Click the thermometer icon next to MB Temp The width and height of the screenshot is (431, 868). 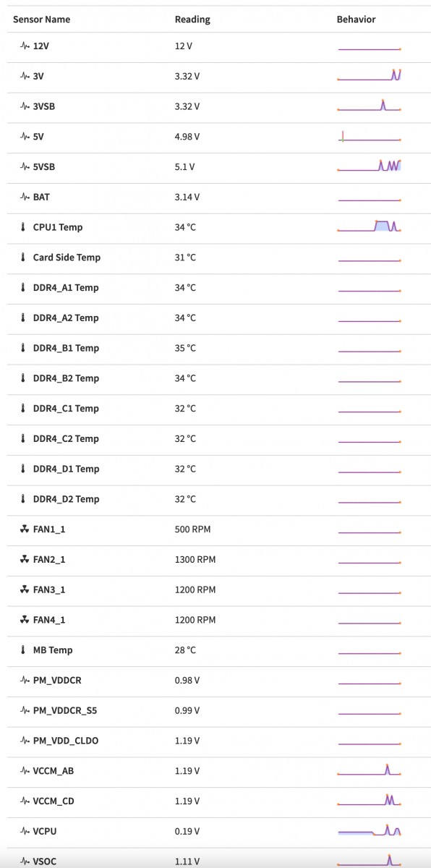tap(24, 650)
